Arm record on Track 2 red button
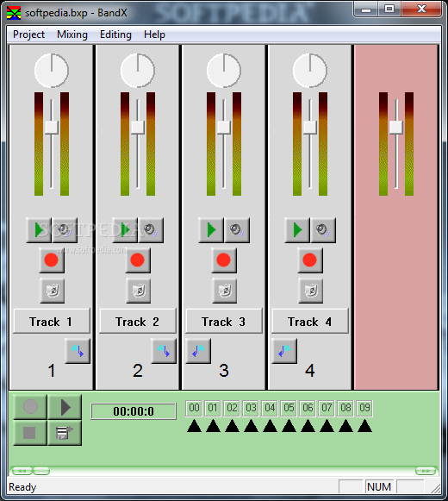Image resolution: width=448 pixels, height=501 pixels. (138, 260)
